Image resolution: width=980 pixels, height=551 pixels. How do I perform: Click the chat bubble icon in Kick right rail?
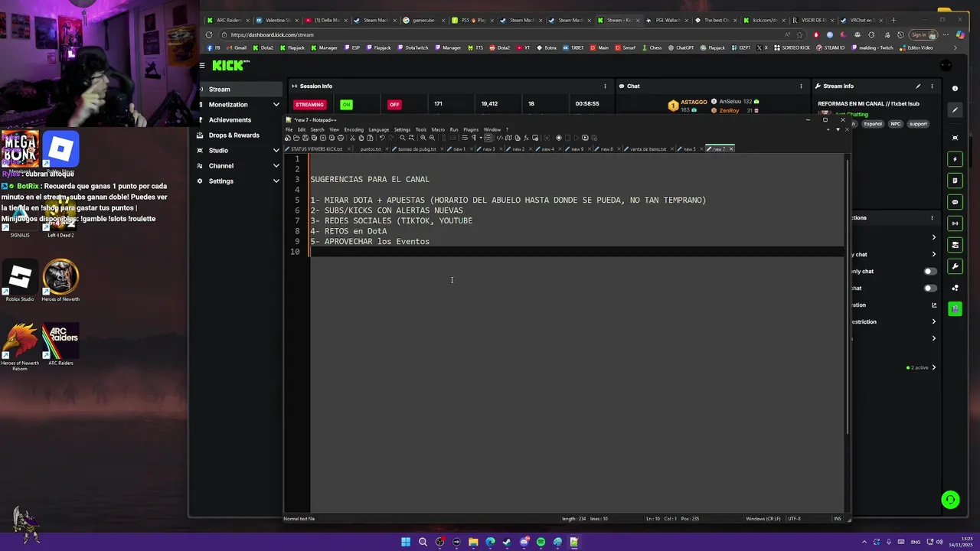955,202
